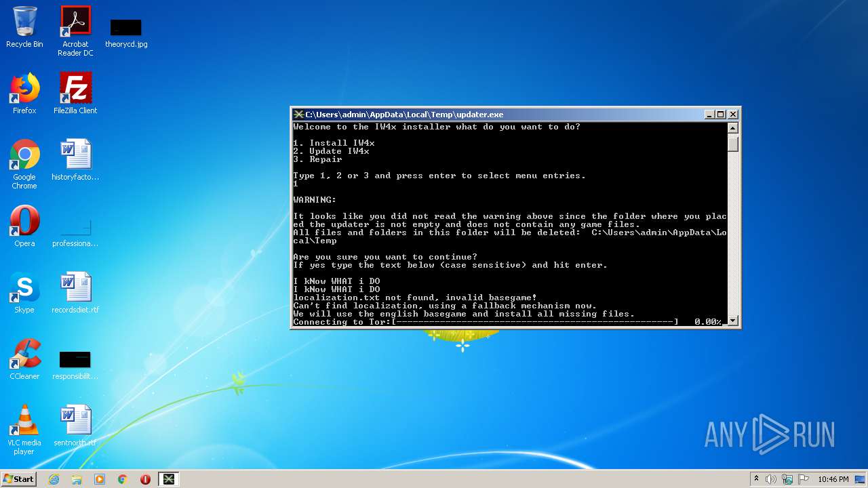Launch CCleaner from desktop
This screenshot has width=868, height=488.
coord(24,359)
